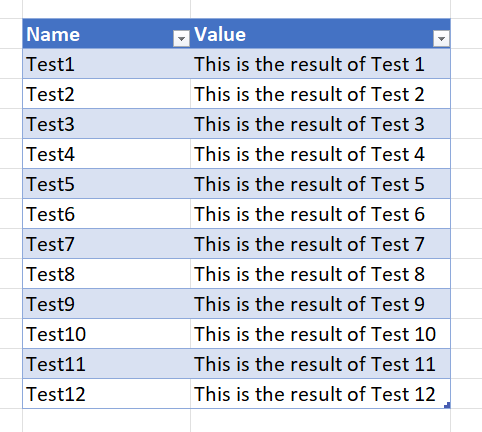The width and height of the screenshot is (482, 432).
Task: Select the Name header cell
Action: tap(107, 34)
